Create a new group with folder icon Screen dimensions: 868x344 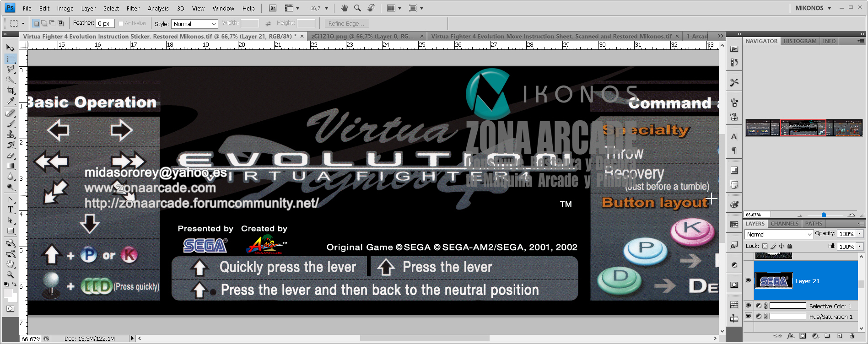tap(827, 336)
